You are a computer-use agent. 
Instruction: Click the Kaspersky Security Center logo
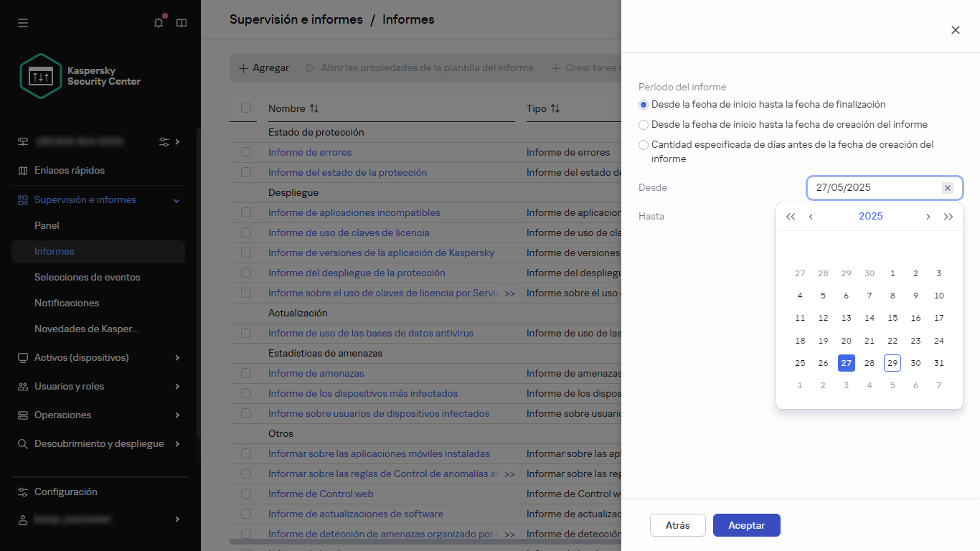click(x=80, y=76)
